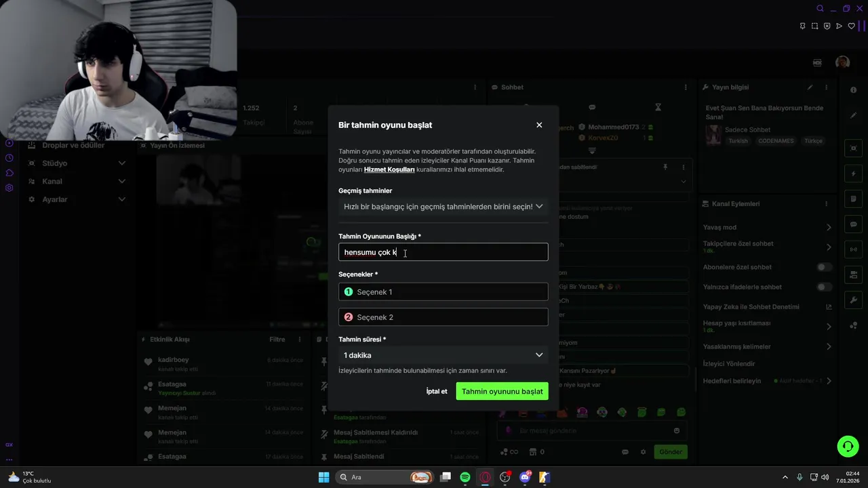Screen dimensions: 868x488
Task: Open the green headset support button
Action: [848, 446]
